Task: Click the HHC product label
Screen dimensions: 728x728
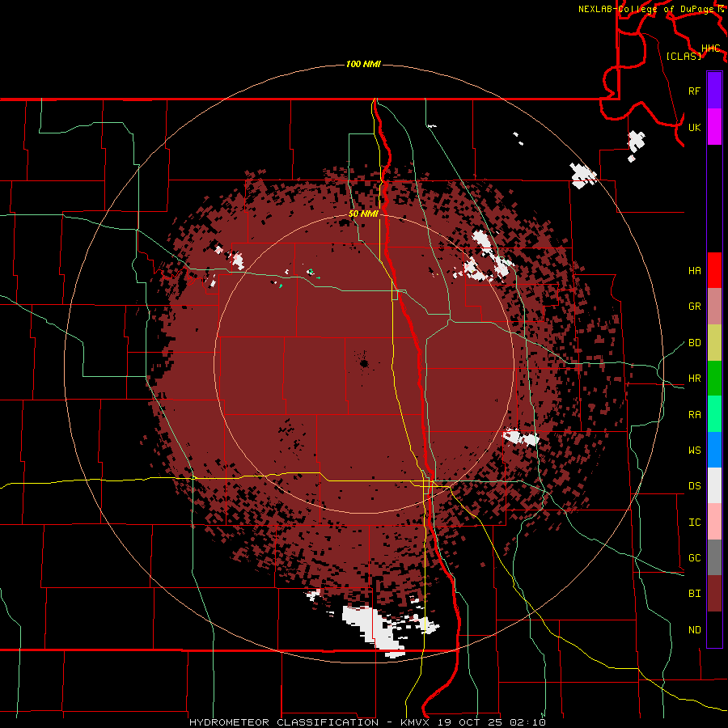Action: click(710, 49)
